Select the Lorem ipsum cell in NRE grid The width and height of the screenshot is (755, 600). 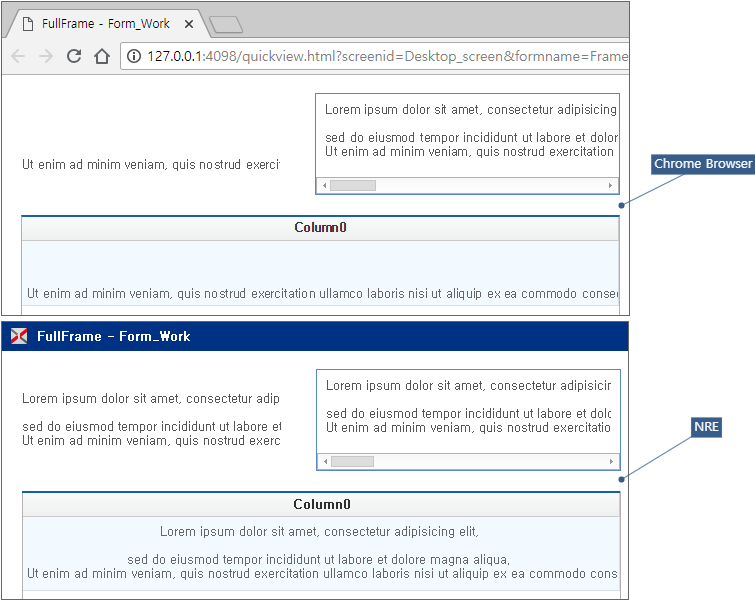[320, 553]
